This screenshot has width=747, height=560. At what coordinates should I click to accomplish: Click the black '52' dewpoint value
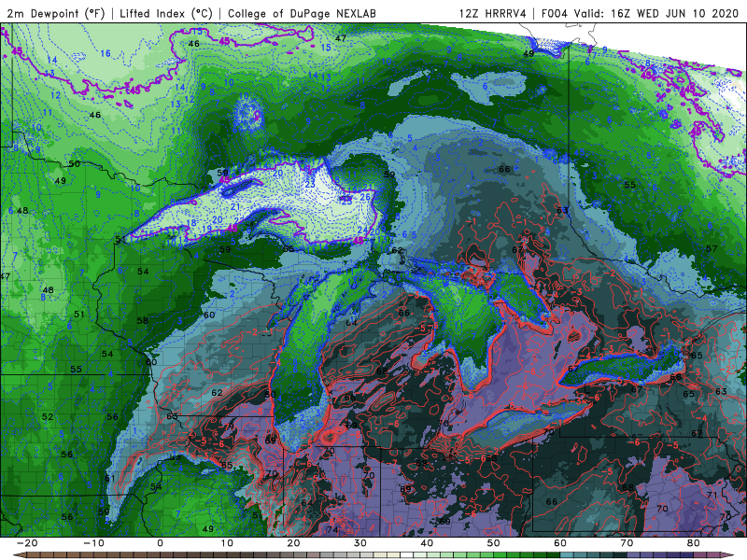[48, 416]
